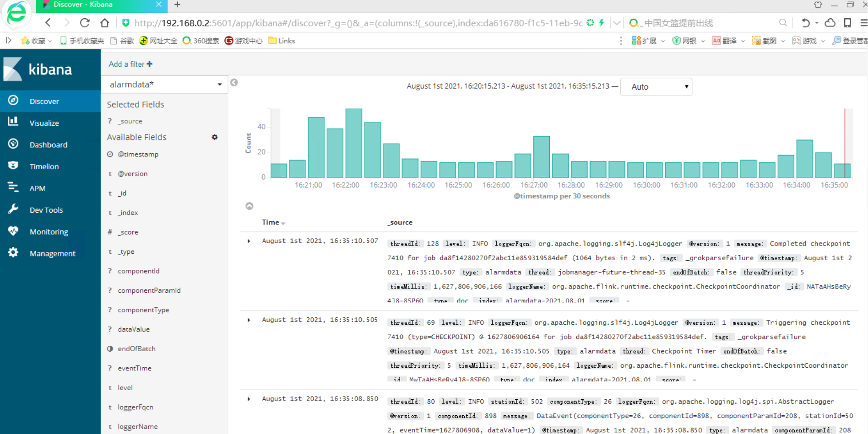The image size is (868, 434).
Task: Select the componentId field
Action: click(x=139, y=271)
